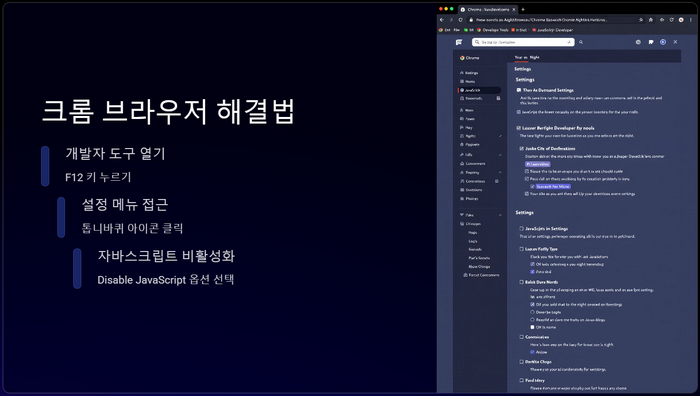Enable the 'Ferd Mtry' checkbox

tap(521, 380)
